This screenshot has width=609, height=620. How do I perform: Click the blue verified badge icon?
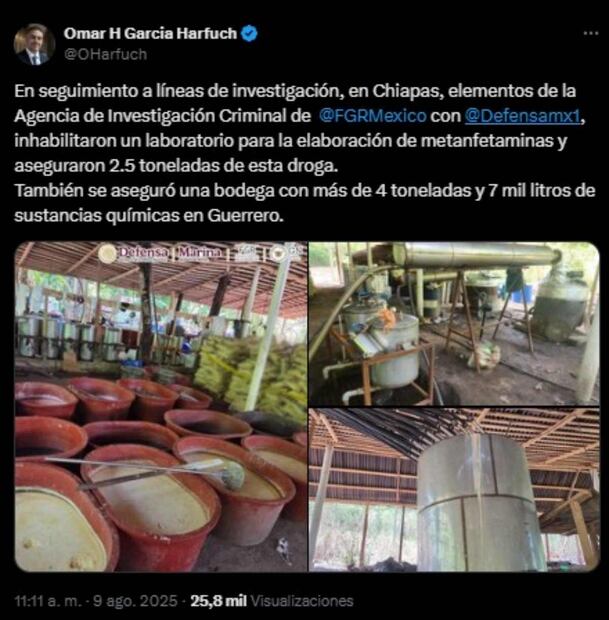249,34
